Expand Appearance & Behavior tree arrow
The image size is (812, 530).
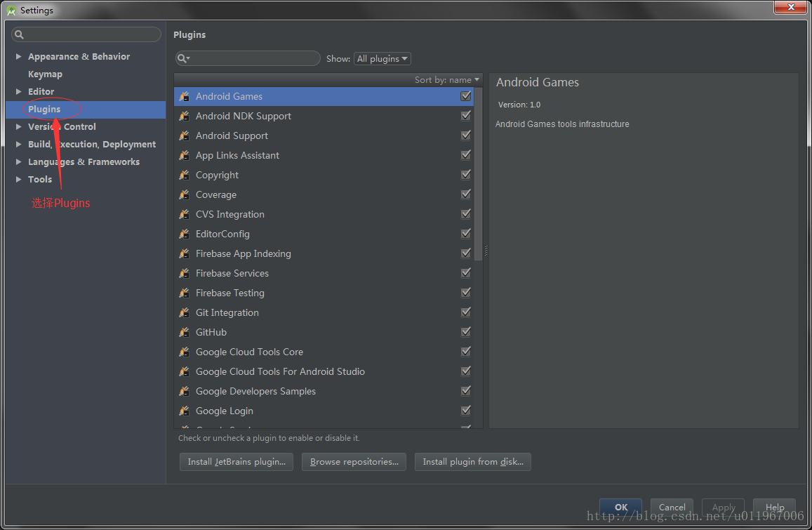pos(19,56)
